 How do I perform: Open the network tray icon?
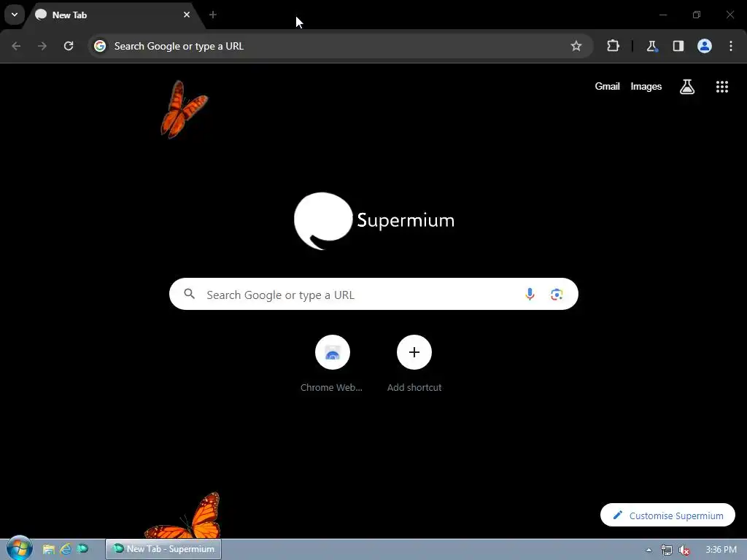coord(667,550)
